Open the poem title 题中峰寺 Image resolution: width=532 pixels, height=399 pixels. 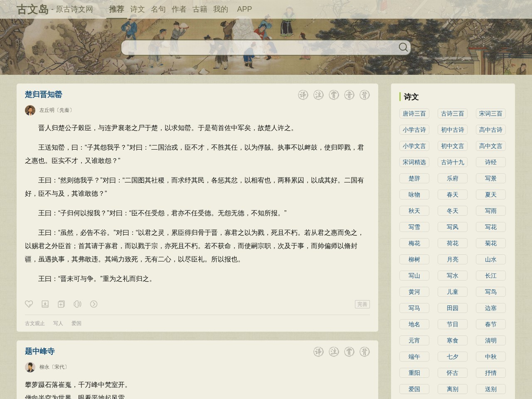click(40, 351)
